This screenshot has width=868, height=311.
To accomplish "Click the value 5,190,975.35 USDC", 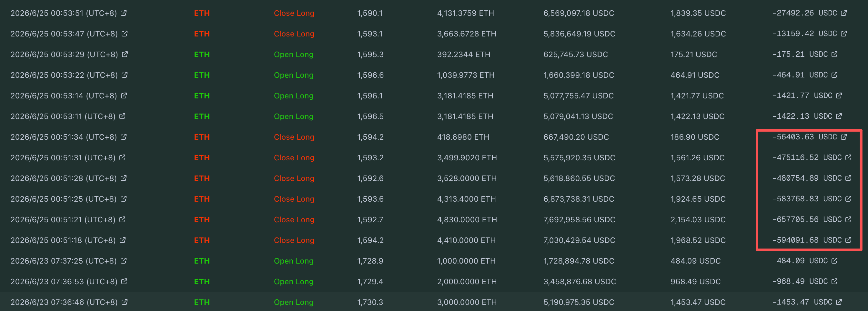I will pyautogui.click(x=579, y=302).
